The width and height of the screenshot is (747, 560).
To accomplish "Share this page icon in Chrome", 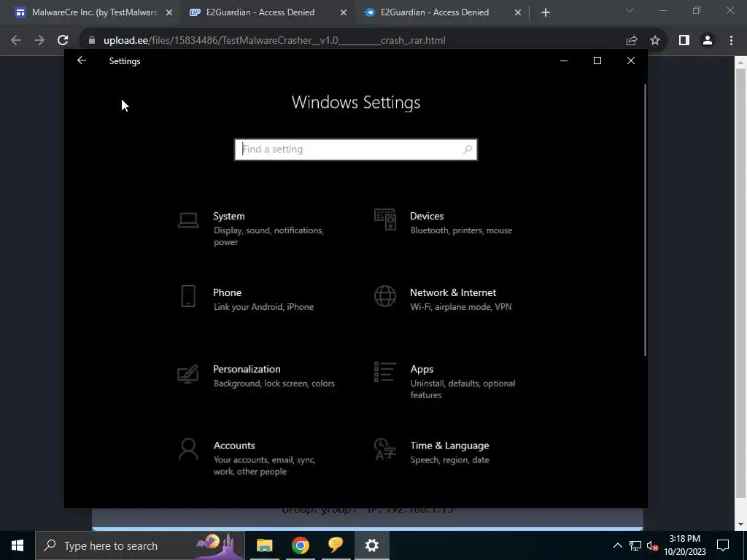I will click(632, 40).
